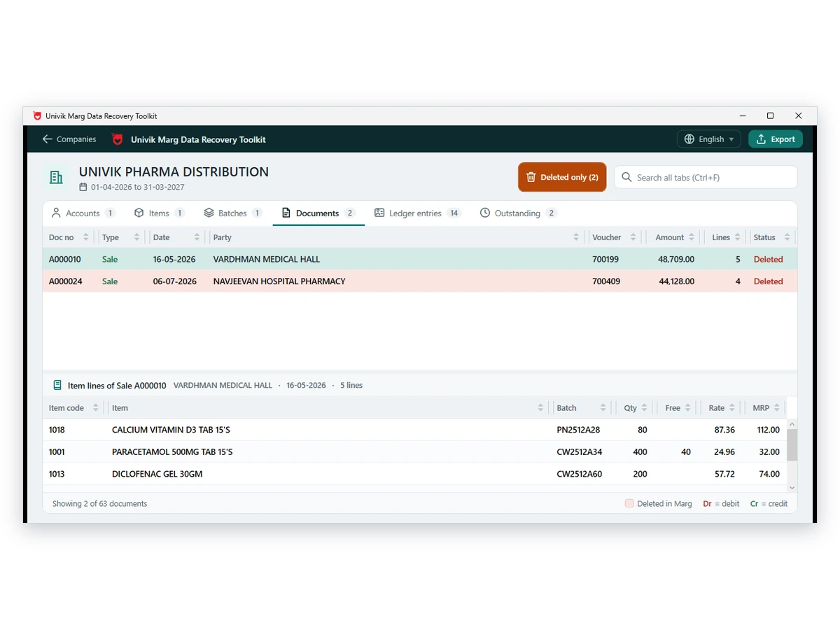This screenshot has height=630, width=840.
Task: Click the page icon on Documents tab
Action: (x=286, y=213)
